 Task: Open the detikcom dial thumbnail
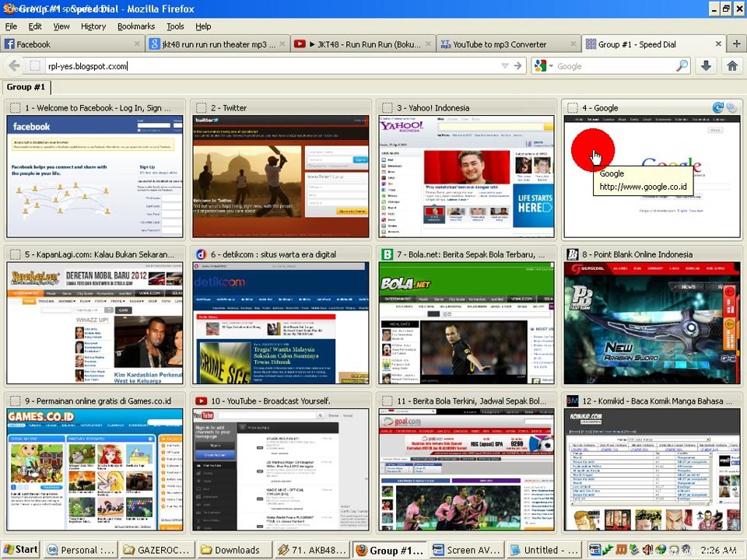[281, 323]
